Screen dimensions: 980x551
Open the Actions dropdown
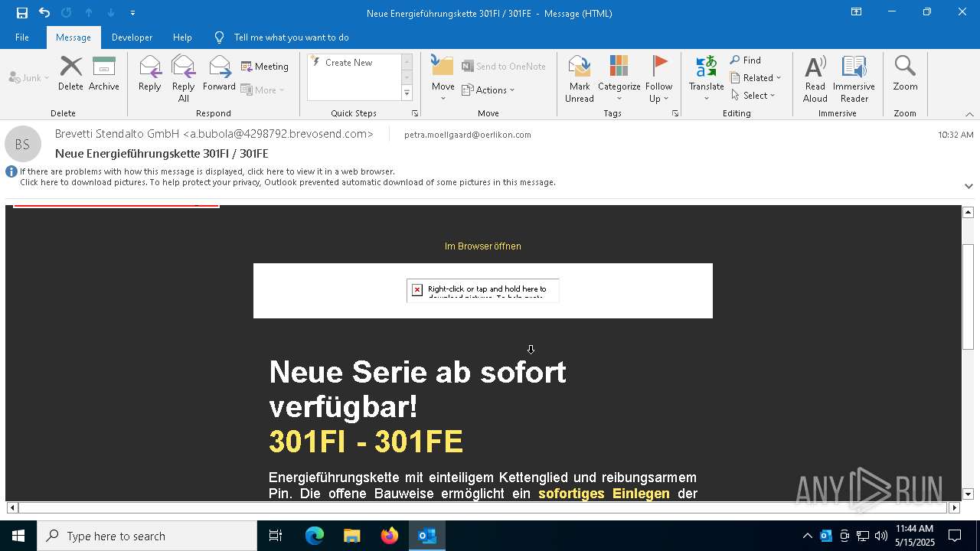[488, 90]
